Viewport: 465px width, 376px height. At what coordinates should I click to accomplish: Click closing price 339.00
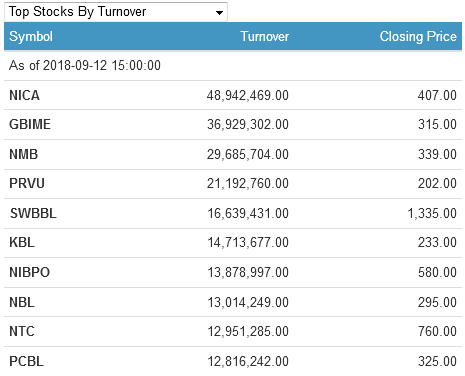(437, 154)
